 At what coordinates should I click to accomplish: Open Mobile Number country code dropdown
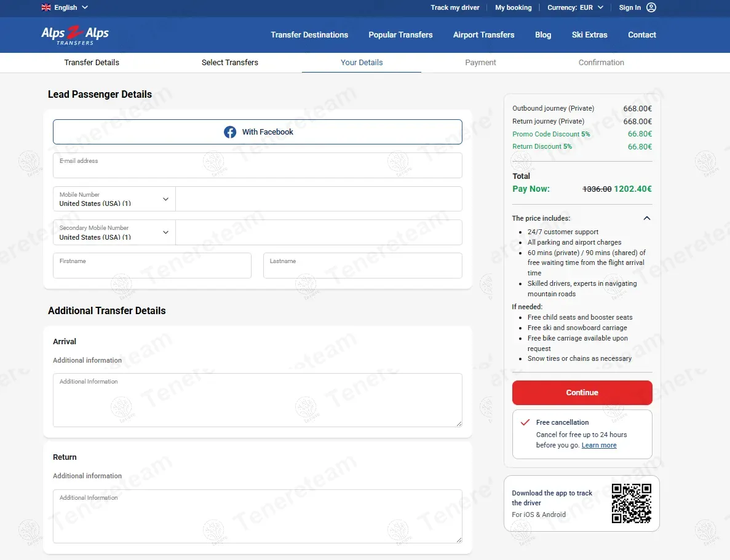click(x=114, y=199)
